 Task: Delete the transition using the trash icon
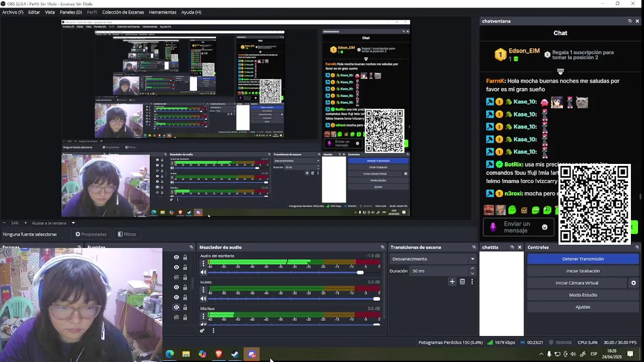(462, 282)
